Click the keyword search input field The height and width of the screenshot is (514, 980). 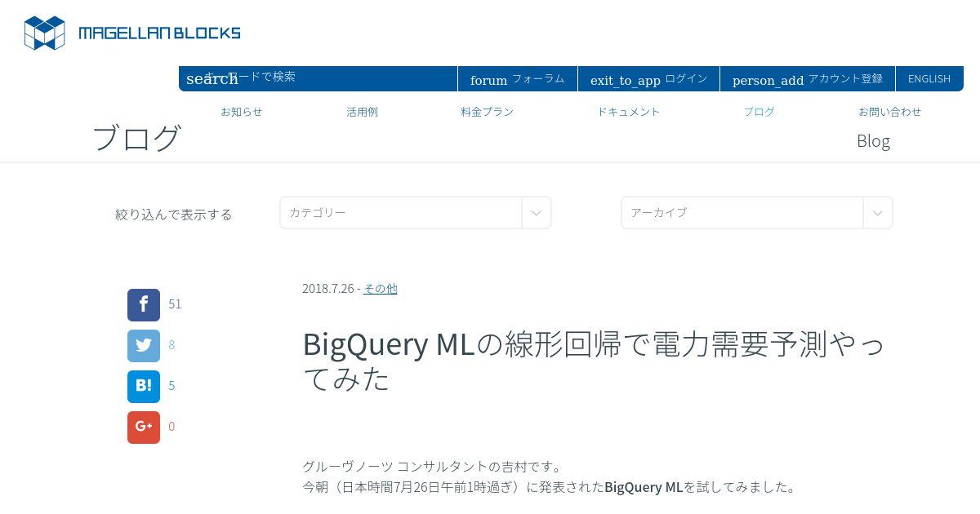pyautogui.click(x=318, y=78)
